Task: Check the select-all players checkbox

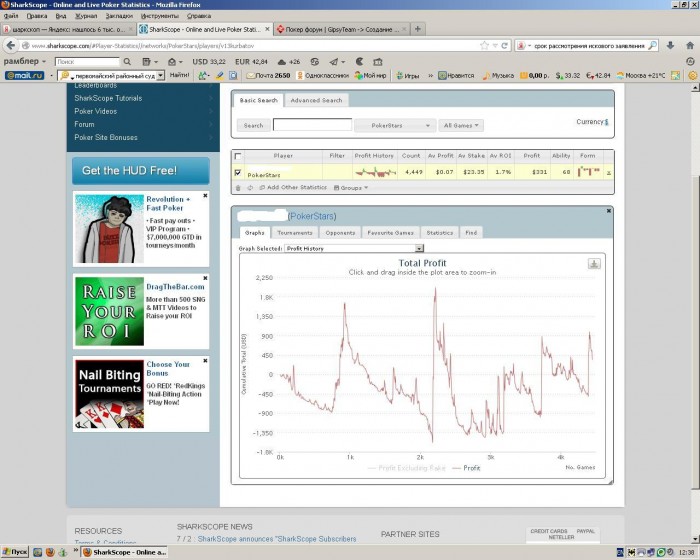Action: (x=238, y=156)
